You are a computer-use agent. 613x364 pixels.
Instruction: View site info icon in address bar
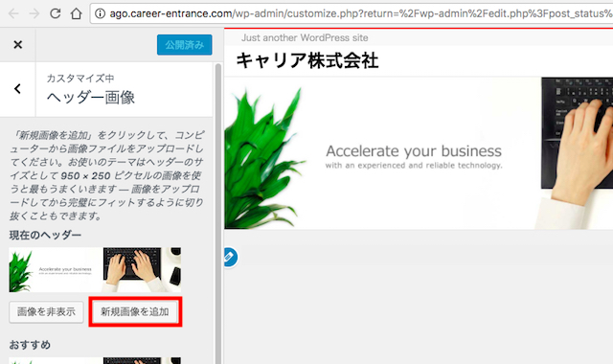pyautogui.click(x=100, y=13)
